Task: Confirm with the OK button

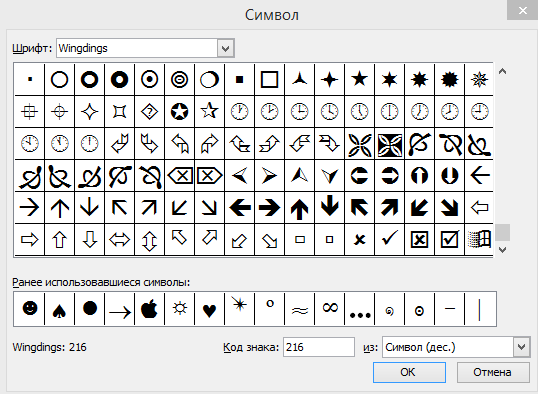Action: [x=409, y=372]
